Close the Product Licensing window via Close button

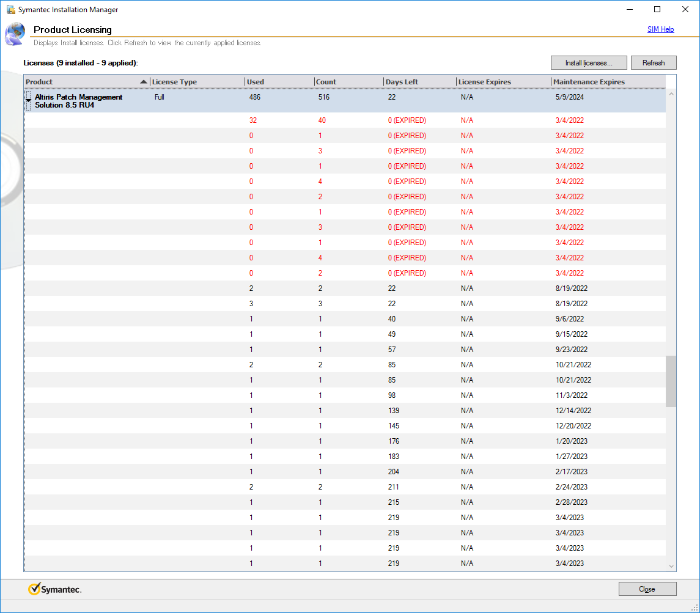647,589
